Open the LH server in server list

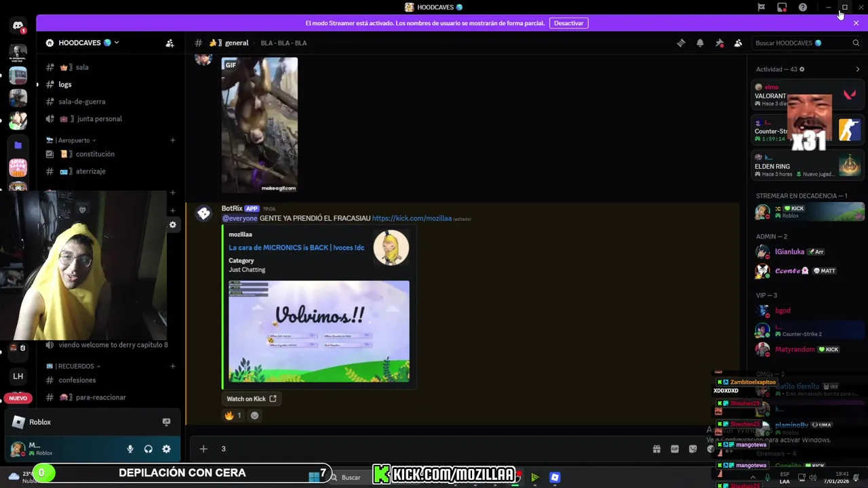coord(18,376)
